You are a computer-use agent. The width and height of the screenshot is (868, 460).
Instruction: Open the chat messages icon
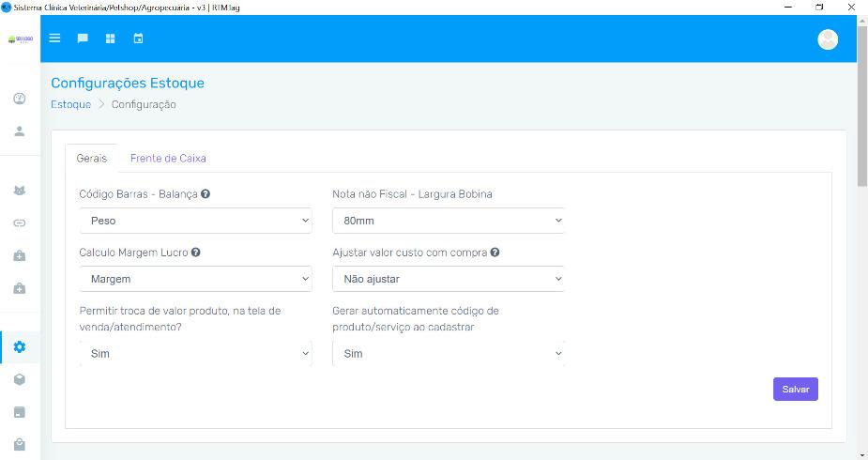click(83, 38)
